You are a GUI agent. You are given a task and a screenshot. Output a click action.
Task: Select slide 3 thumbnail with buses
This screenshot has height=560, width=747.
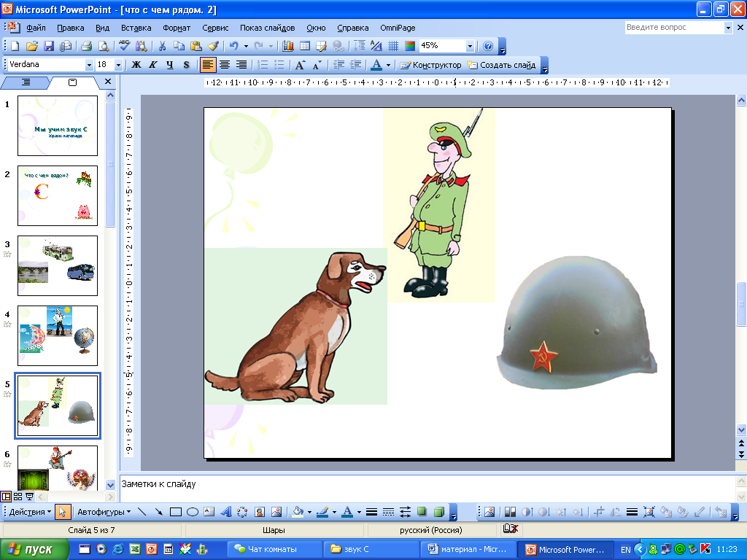point(58,265)
